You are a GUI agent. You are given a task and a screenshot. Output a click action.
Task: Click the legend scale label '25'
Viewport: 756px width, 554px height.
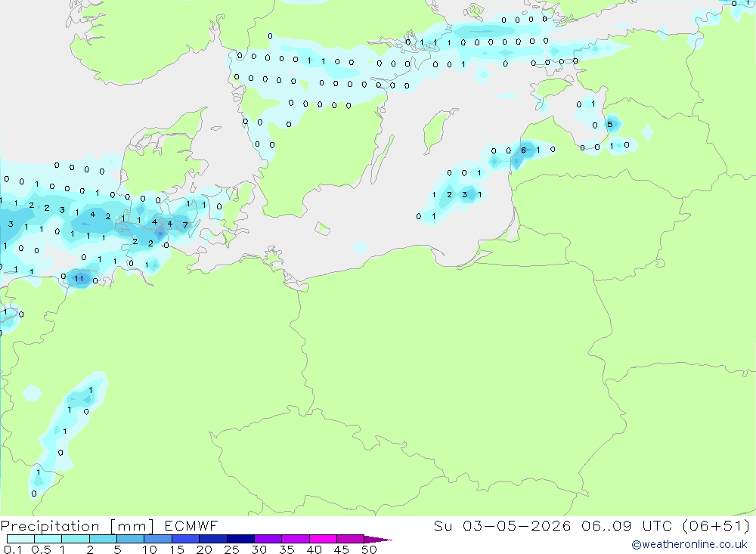[231, 549]
